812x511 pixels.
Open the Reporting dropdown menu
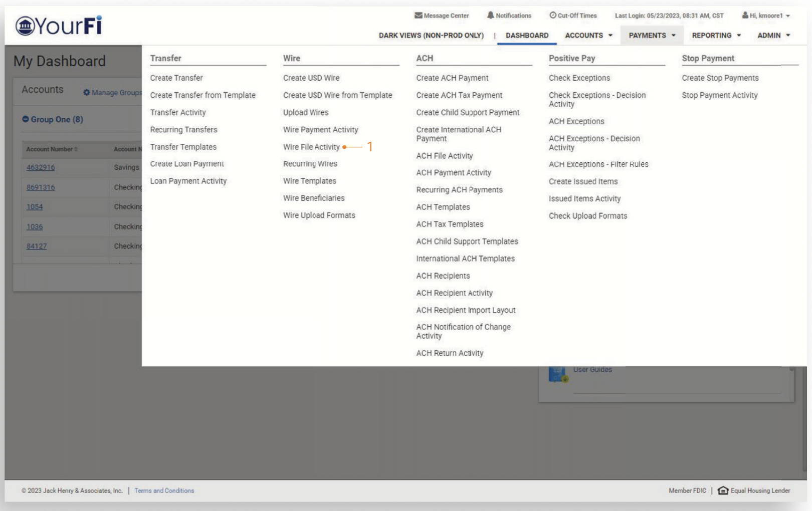(x=716, y=36)
